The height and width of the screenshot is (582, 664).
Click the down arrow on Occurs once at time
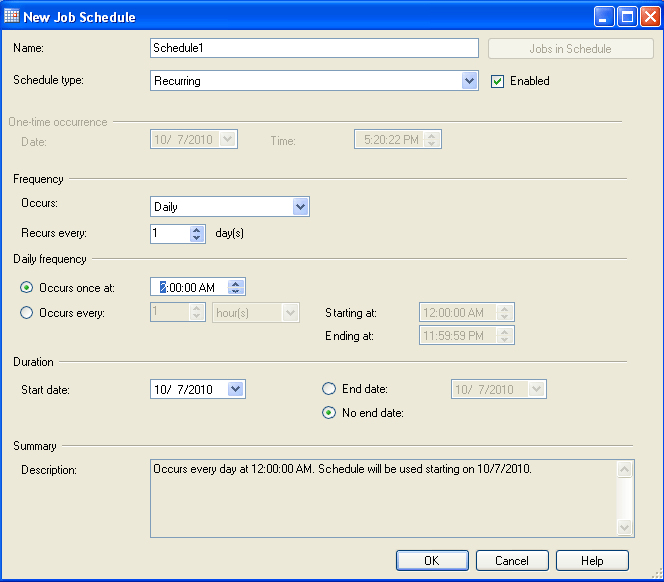(x=235, y=291)
